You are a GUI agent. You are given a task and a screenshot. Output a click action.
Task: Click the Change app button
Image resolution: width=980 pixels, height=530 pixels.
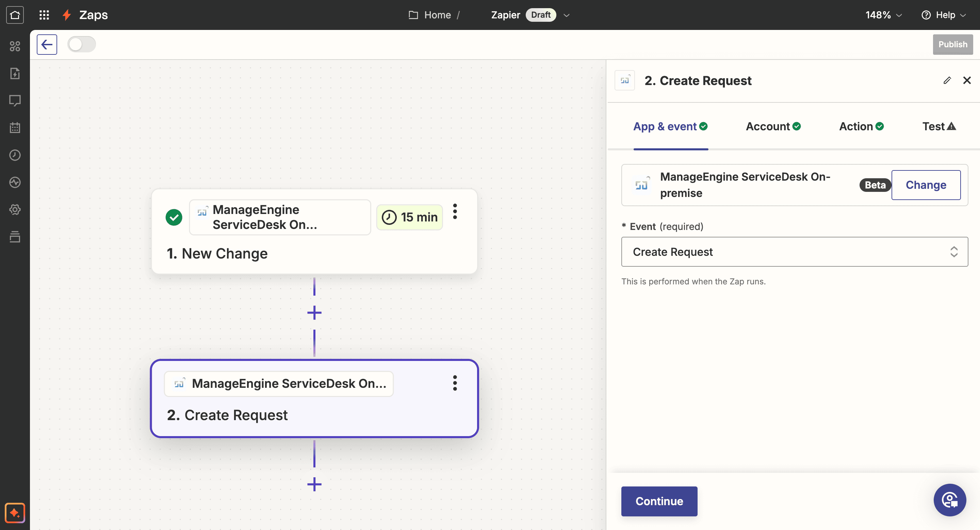point(926,185)
